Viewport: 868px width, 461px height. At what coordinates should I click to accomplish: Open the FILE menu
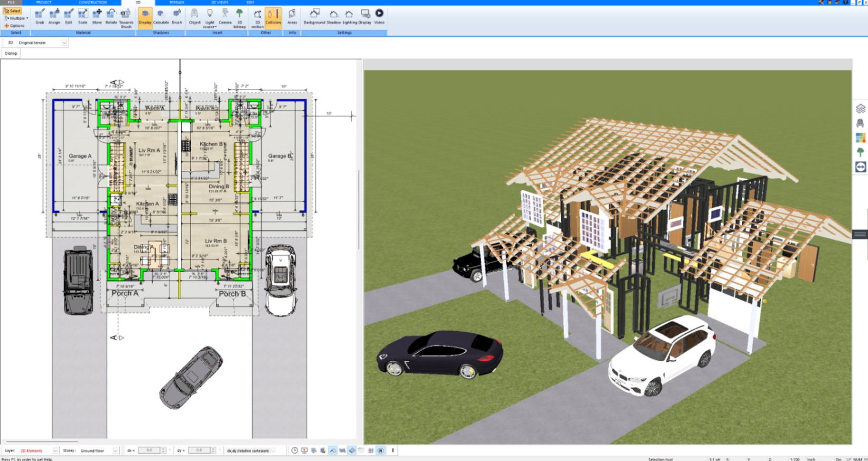tap(11, 3)
